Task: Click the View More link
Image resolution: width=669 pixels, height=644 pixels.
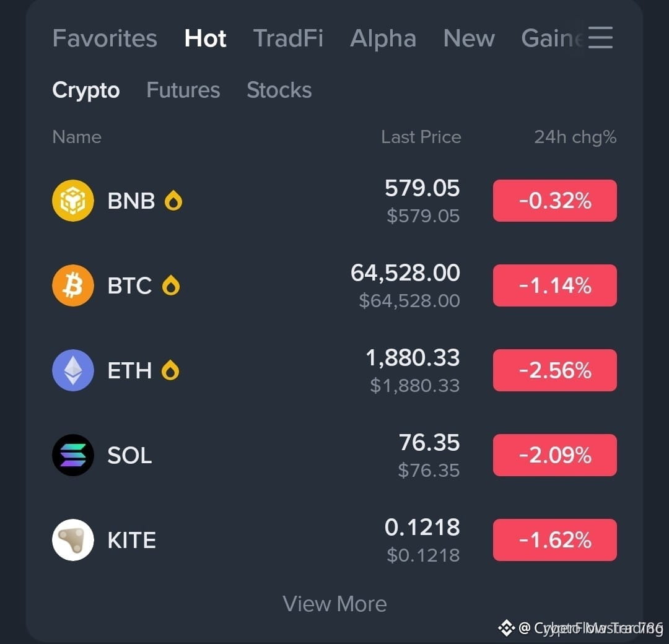Action: coord(334,604)
